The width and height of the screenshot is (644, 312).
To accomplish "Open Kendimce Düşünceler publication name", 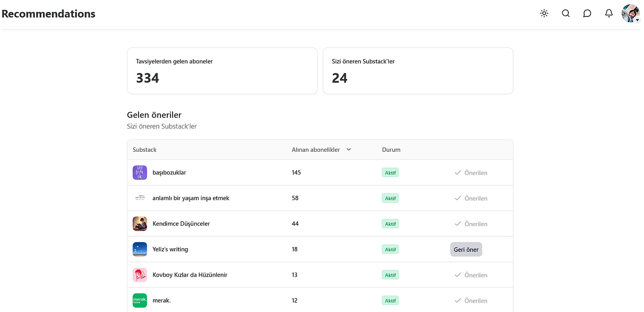I will click(181, 224).
